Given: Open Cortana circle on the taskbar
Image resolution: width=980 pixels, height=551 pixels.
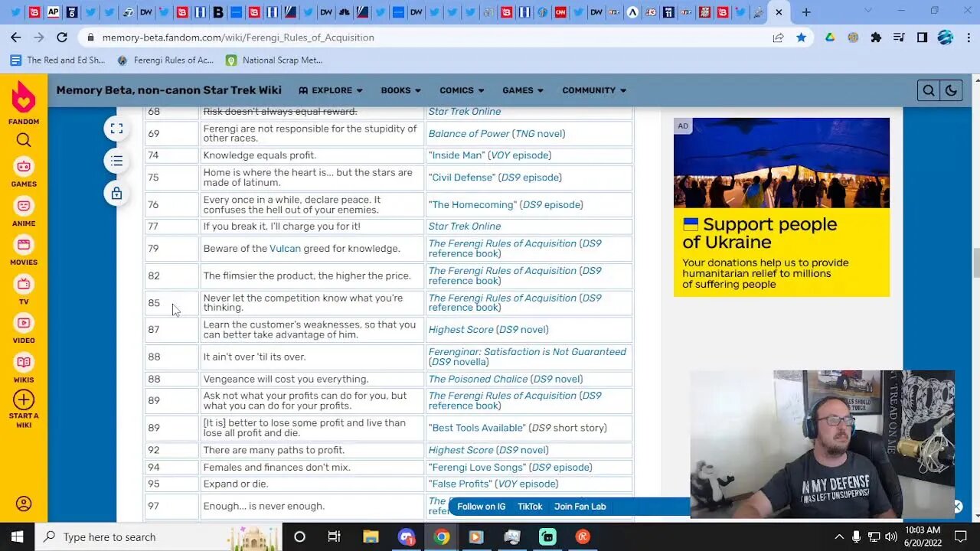Looking at the screenshot, I should point(299,536).
